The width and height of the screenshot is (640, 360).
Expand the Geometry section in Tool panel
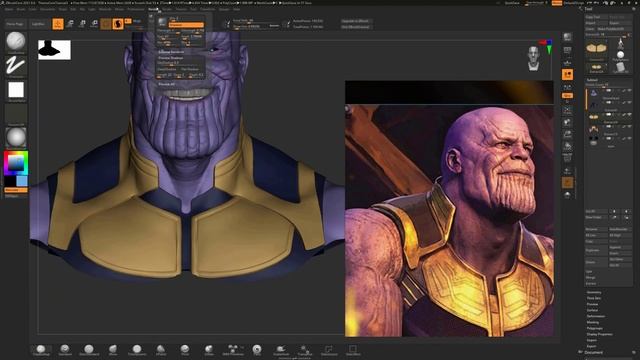(594, 292)
